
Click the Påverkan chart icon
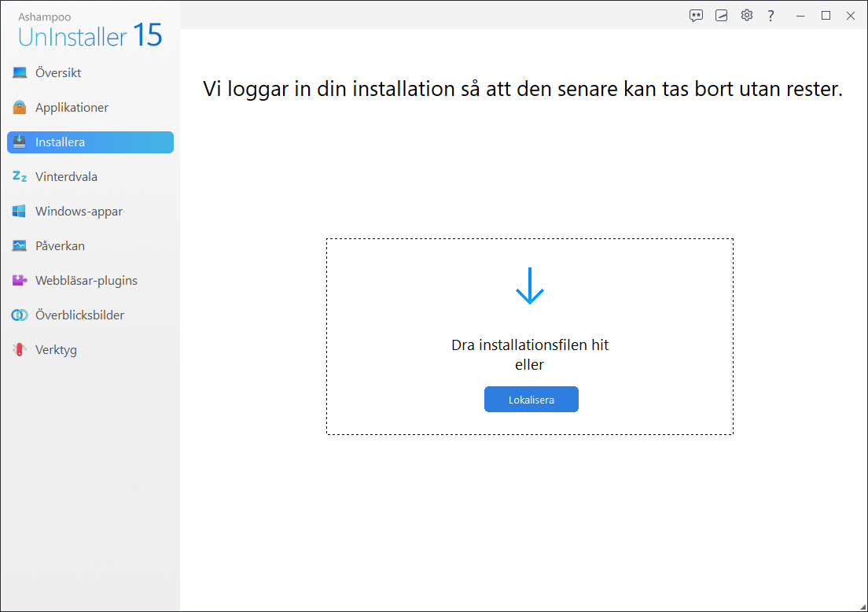20,246
